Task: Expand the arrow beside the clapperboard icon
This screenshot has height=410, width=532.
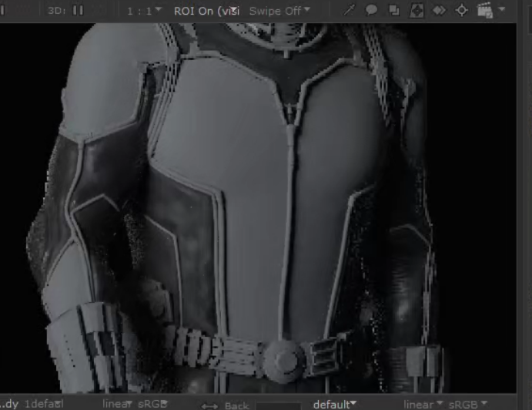Action: click(503, 10)
